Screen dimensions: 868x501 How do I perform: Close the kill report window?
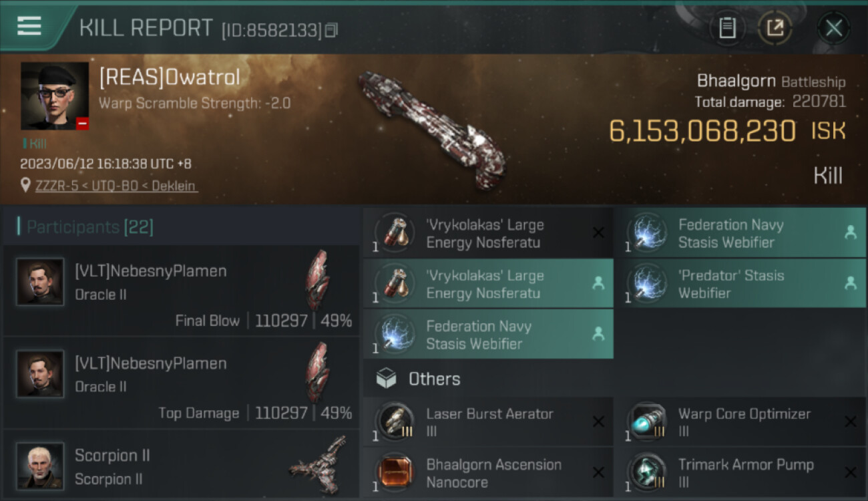click(x=833, y=28)
